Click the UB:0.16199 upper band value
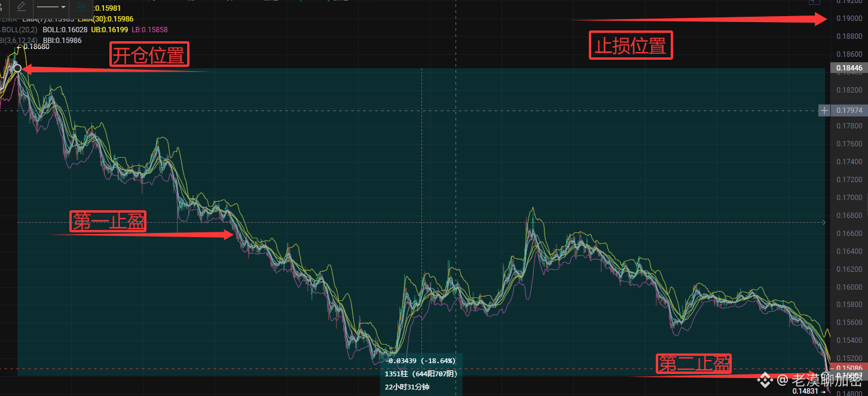The width and height of the screenshot is (868, 396). (x=109, y=29)
